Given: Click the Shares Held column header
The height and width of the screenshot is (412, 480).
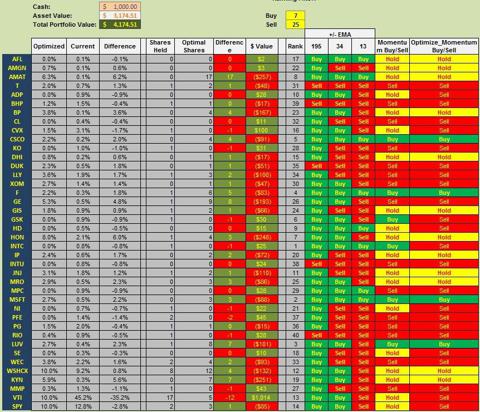Looking at the screenshot, I should point(160,46).
